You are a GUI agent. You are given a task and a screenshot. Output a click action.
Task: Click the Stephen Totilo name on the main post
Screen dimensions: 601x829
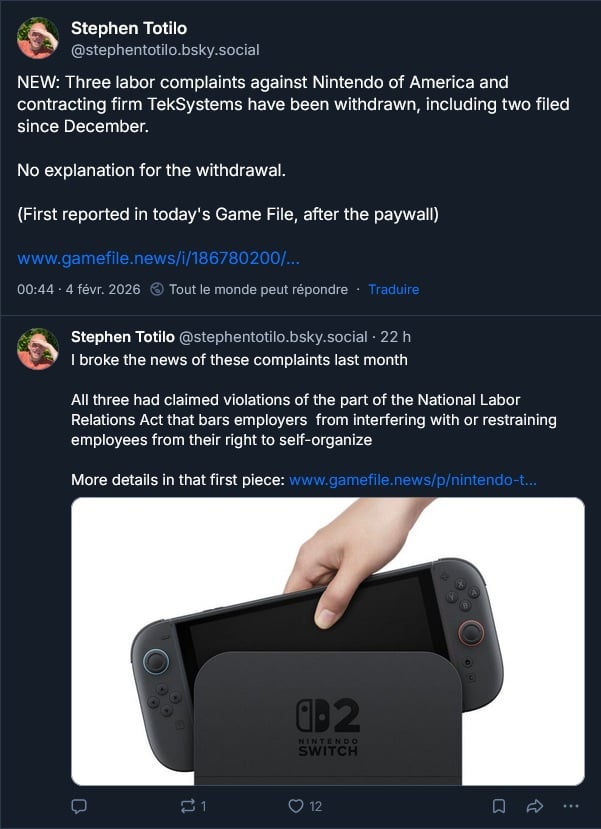coord(129,28)
